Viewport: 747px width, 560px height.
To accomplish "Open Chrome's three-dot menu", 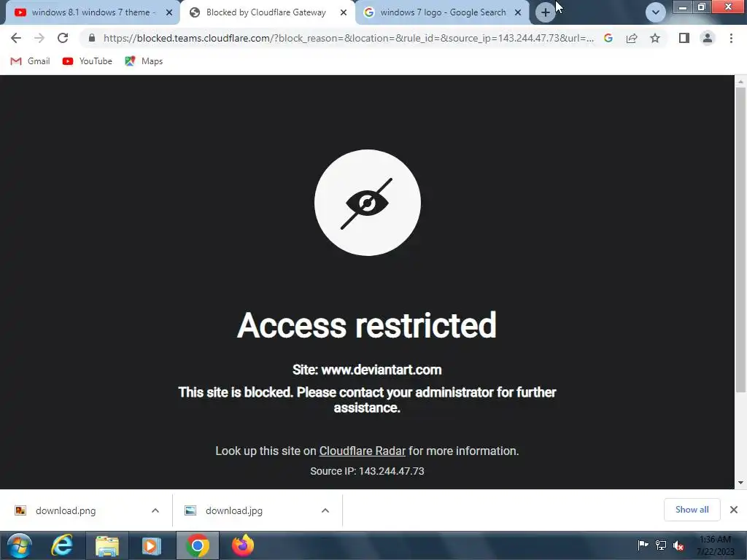I will (731, 38).
